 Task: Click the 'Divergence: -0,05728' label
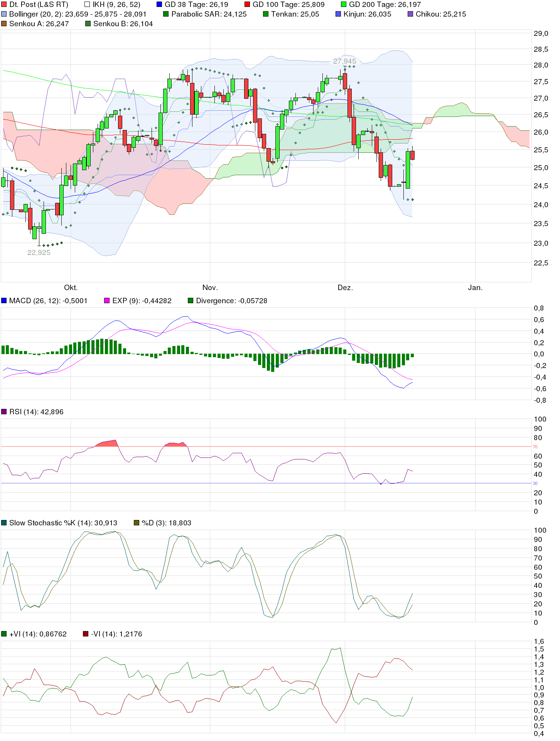coord(231,300)
